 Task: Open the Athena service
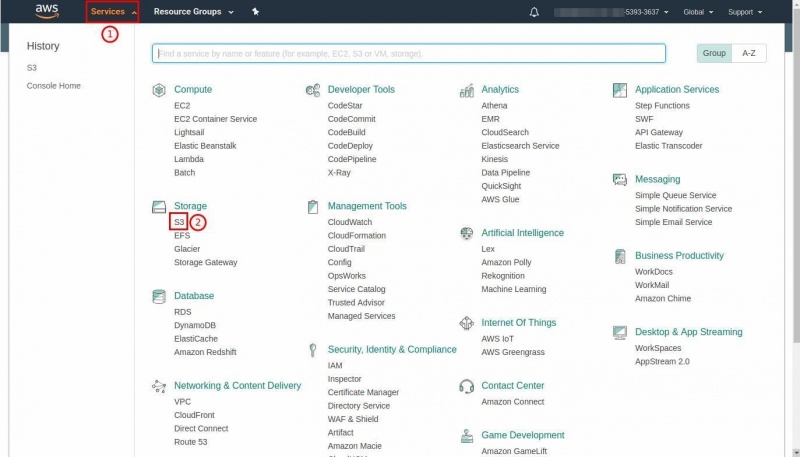tap(494, 106)
